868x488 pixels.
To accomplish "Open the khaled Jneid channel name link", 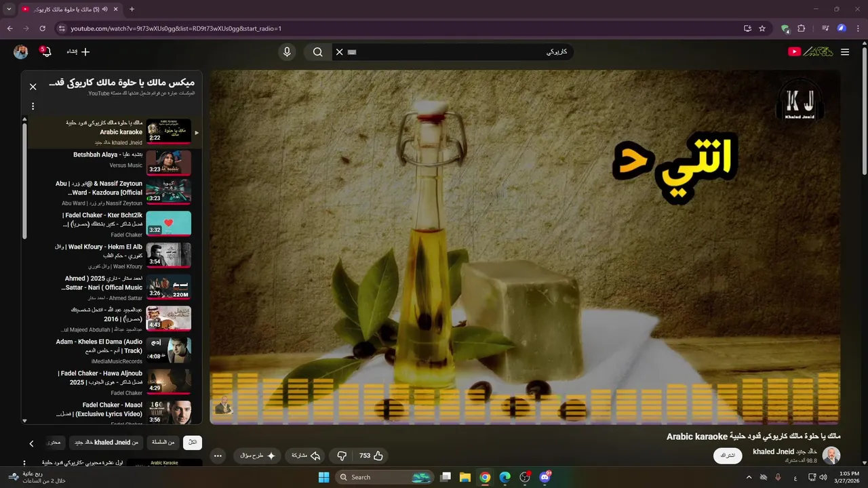I will (x=785, y=451).
